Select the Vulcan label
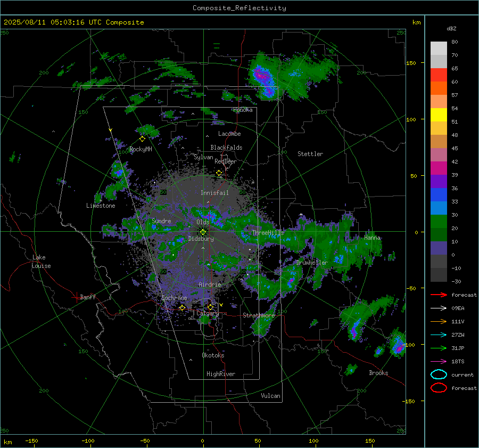 (x=270, y=396)
